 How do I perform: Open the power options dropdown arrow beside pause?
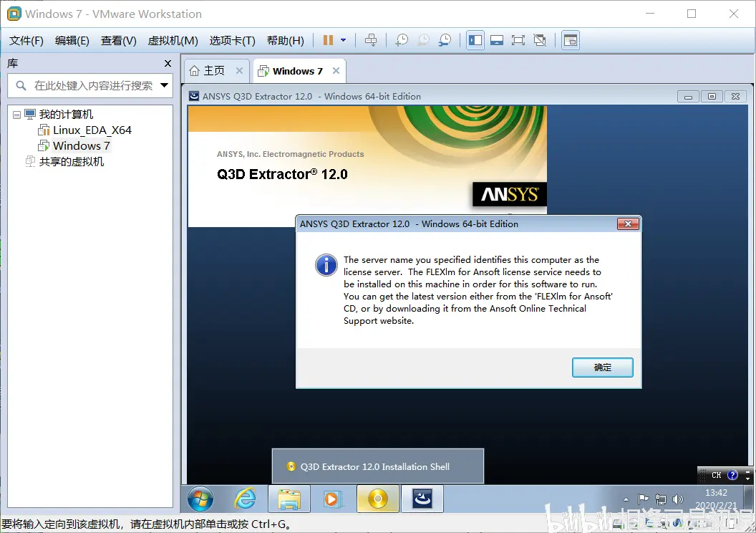point(344,41)
